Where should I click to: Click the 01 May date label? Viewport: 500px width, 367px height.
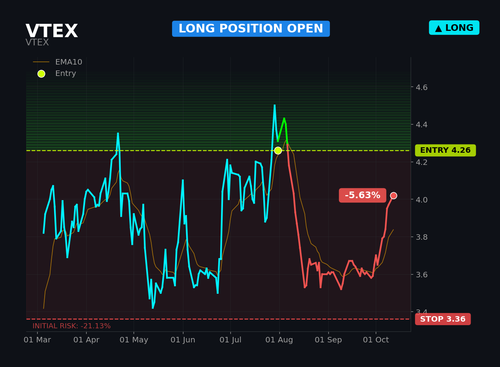(134, 340)
